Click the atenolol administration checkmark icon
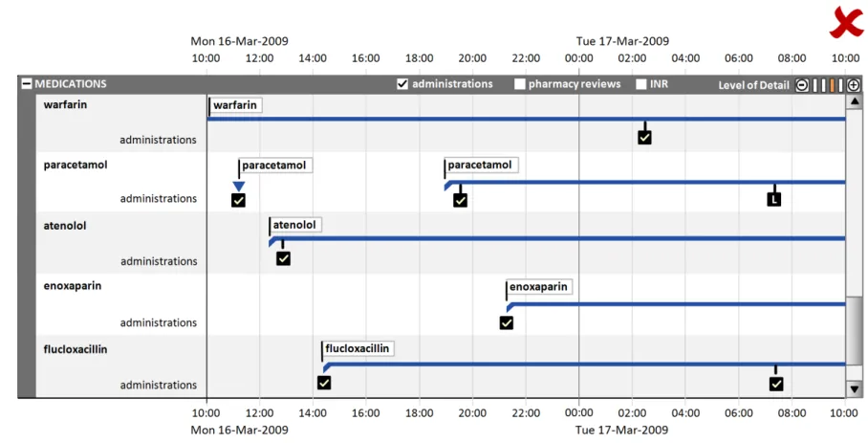The image size is (868, 443). [x=283, y=258]
